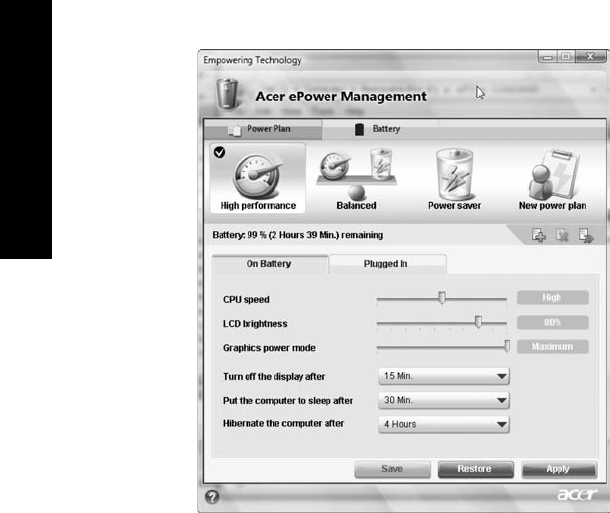Open the On Battery settings tab

point(269,264)
